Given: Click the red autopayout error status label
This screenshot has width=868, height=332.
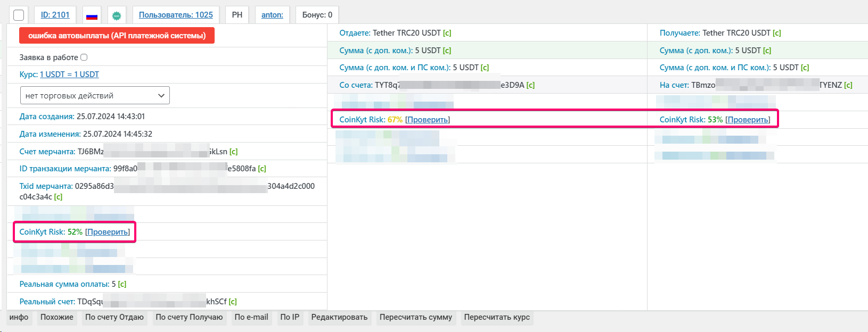Looking at the screenshot, I should pos(117,36).
